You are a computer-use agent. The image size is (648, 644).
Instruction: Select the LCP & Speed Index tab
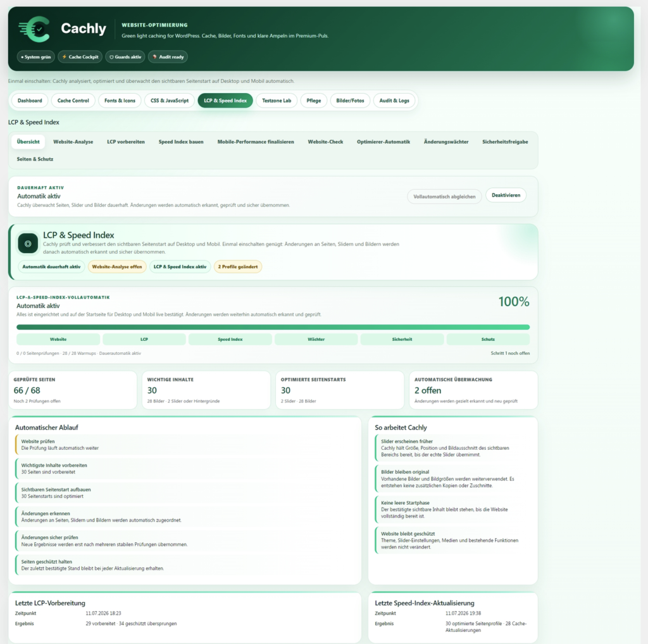225,101
